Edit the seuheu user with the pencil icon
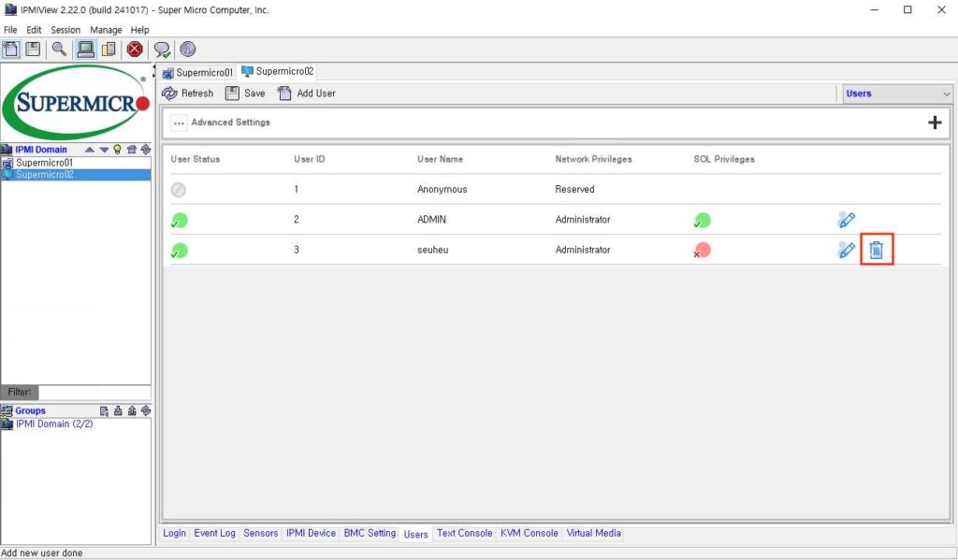Screen dimensions: 958x560 tap(846, 250)
